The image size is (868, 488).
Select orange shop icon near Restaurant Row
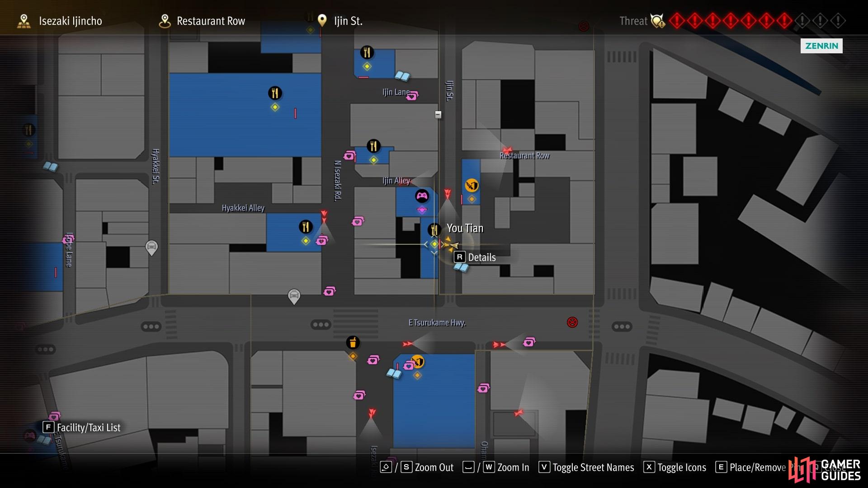pyautogui.click(x=472, y=185)
